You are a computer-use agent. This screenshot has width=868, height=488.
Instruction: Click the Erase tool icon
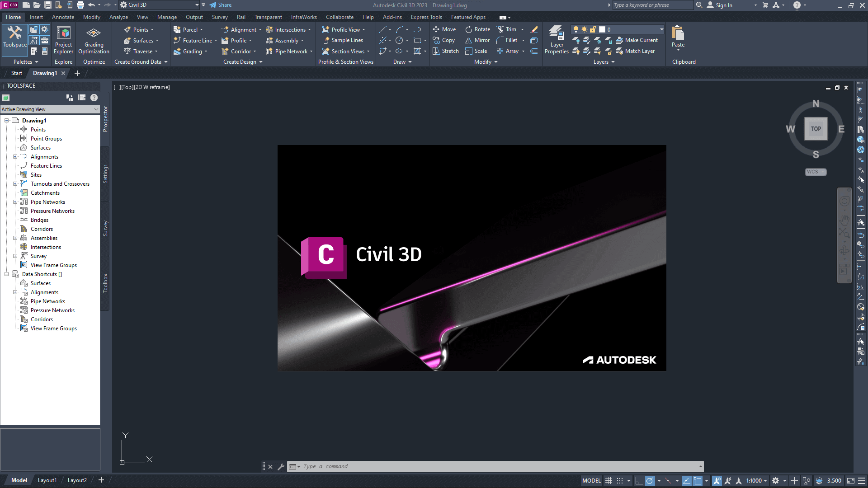(x=534, y=29)
